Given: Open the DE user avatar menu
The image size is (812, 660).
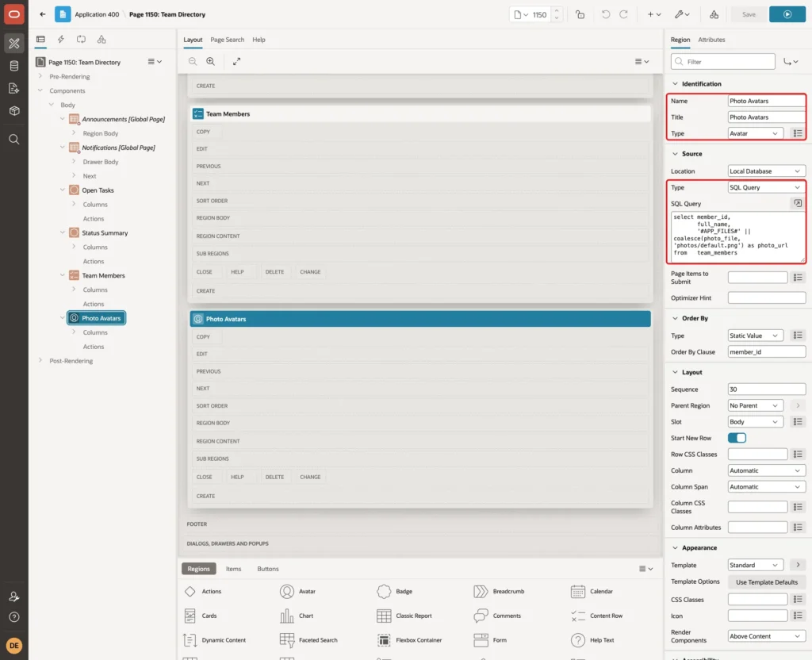Looking at the screenshot, I should [x=14, y=646].
